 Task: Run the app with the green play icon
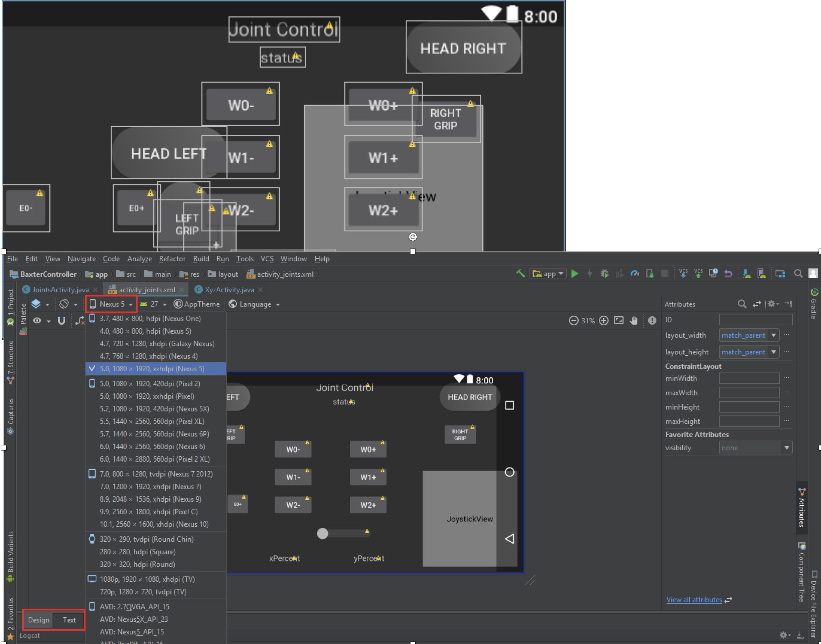pyautogui.click(x=575, y=274)
